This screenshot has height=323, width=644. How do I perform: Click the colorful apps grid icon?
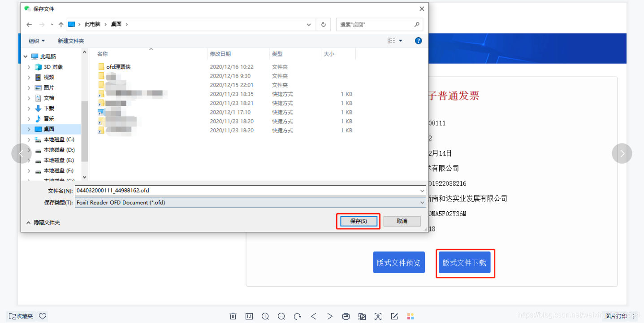(x=411, y=316)
